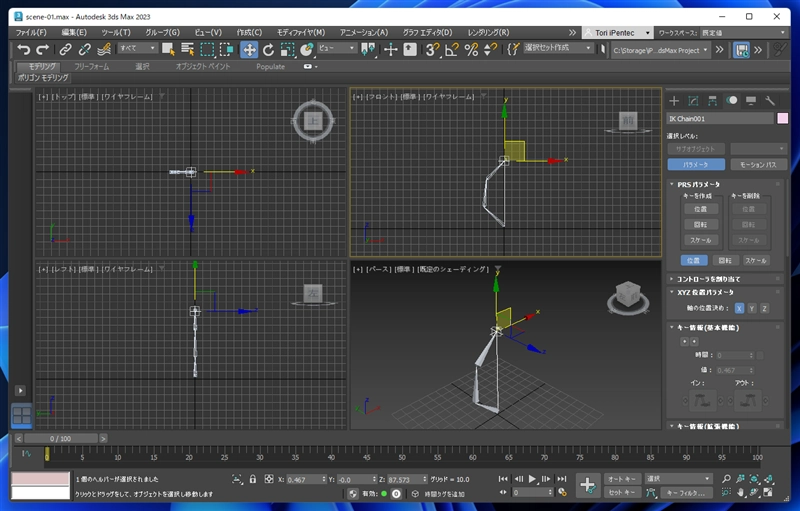Choose the Select Object tool
800x511 pixels.
(x=168, y=49)
